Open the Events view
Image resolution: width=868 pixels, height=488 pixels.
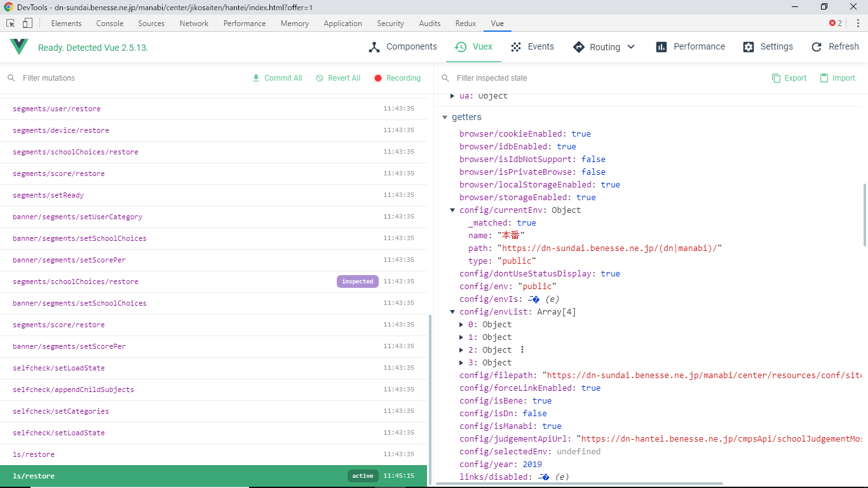tap(532, 47)
